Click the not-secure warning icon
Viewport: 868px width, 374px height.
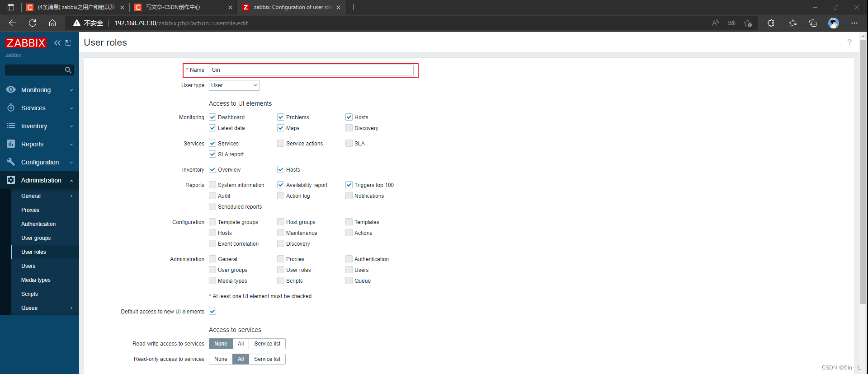(77, 23)
